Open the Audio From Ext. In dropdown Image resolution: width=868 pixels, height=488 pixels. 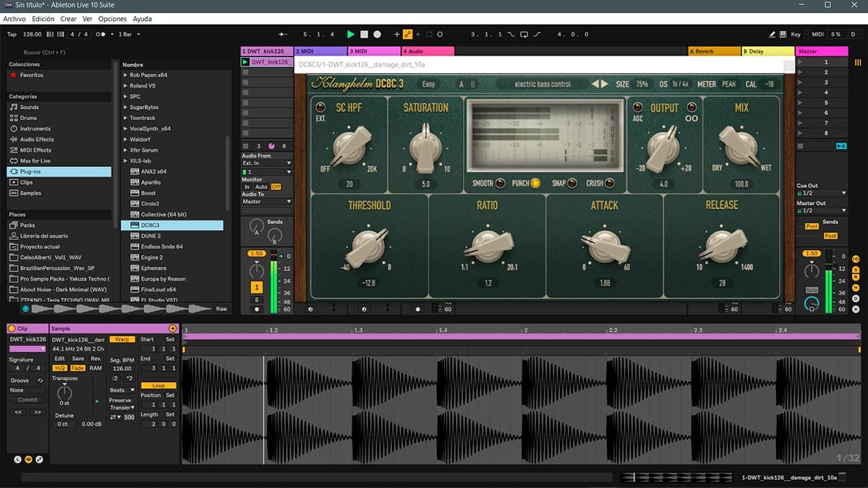267,163
